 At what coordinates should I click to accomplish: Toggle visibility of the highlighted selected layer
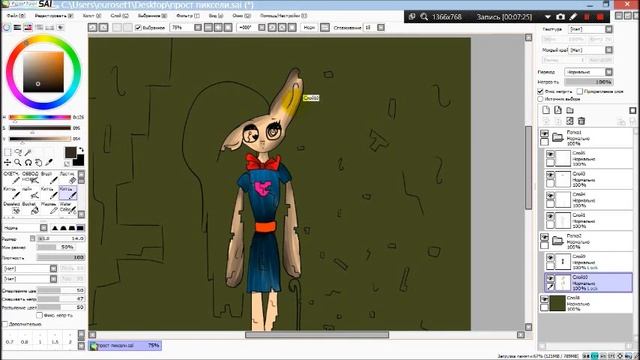click(x=550, y=278)
